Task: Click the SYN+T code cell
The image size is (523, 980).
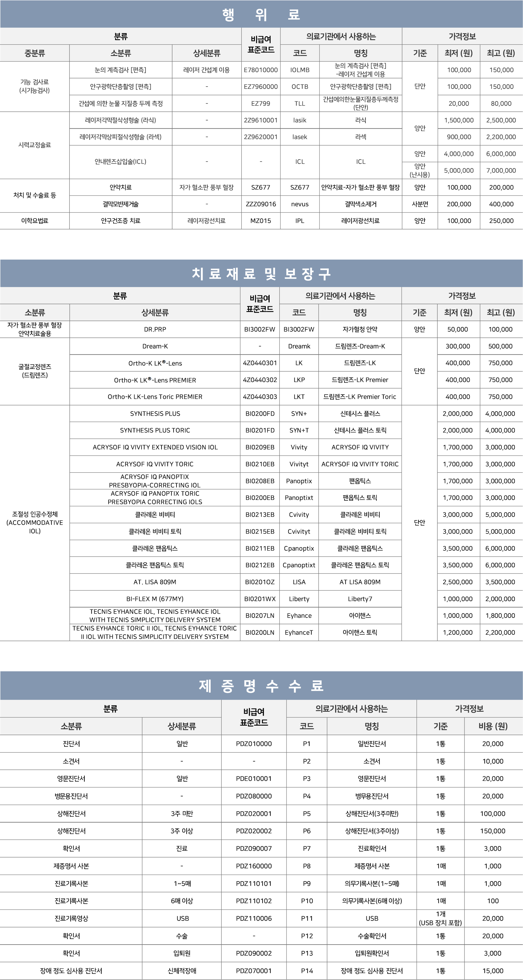Action: (299, 430)
